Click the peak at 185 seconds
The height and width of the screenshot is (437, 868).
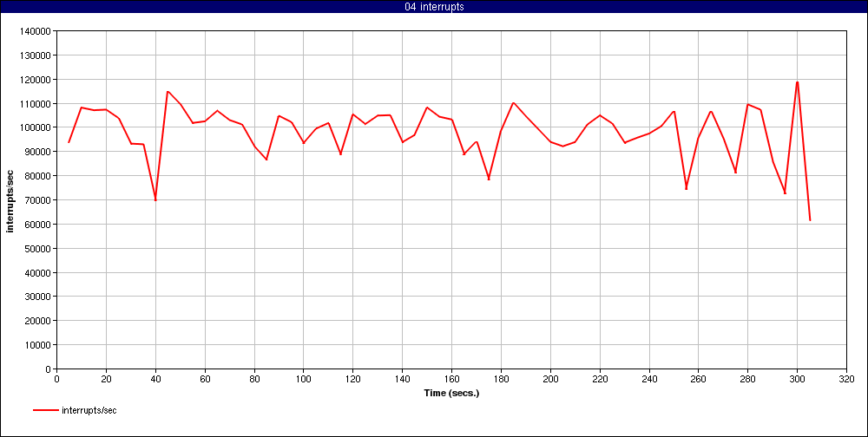pos(513,102)
